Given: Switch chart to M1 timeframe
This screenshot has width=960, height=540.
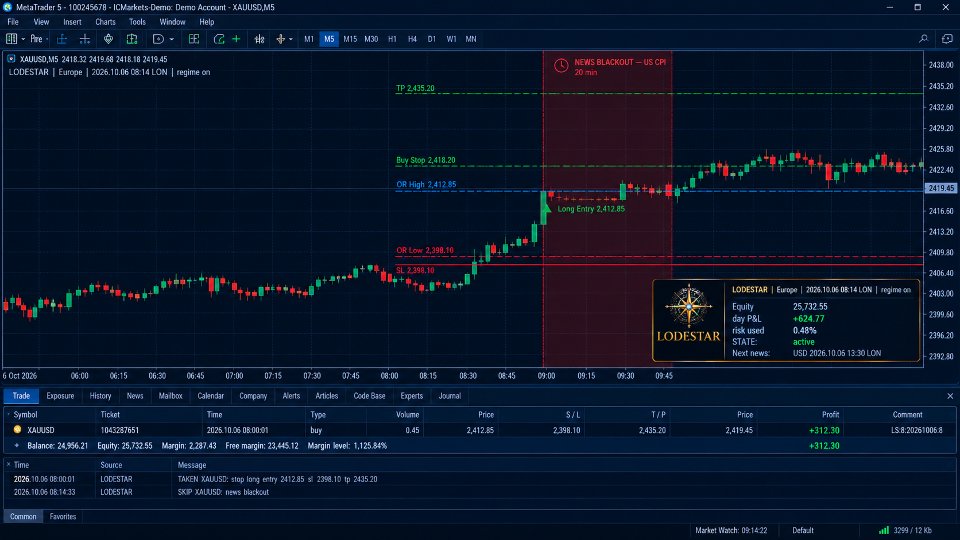Looking at the screenshot, I should point(309,39).
